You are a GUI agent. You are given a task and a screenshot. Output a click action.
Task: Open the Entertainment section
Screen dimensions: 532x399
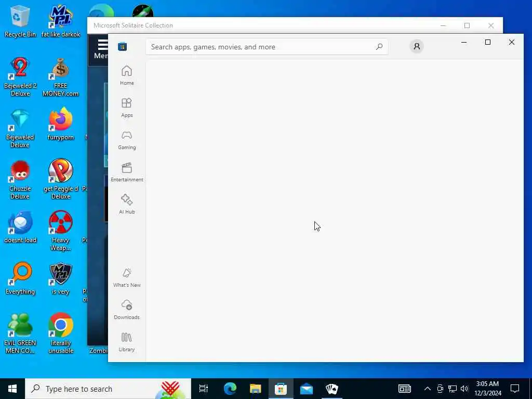tap(127, 172)
